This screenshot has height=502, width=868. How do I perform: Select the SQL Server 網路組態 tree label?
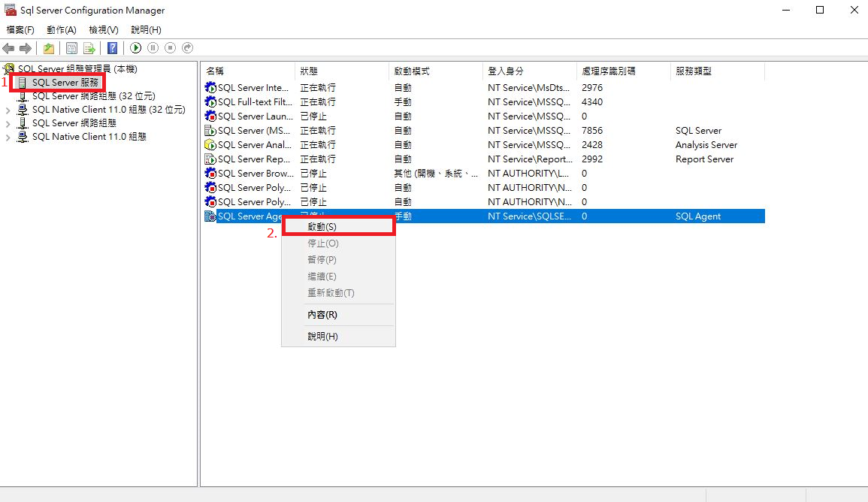coord(74,123)
